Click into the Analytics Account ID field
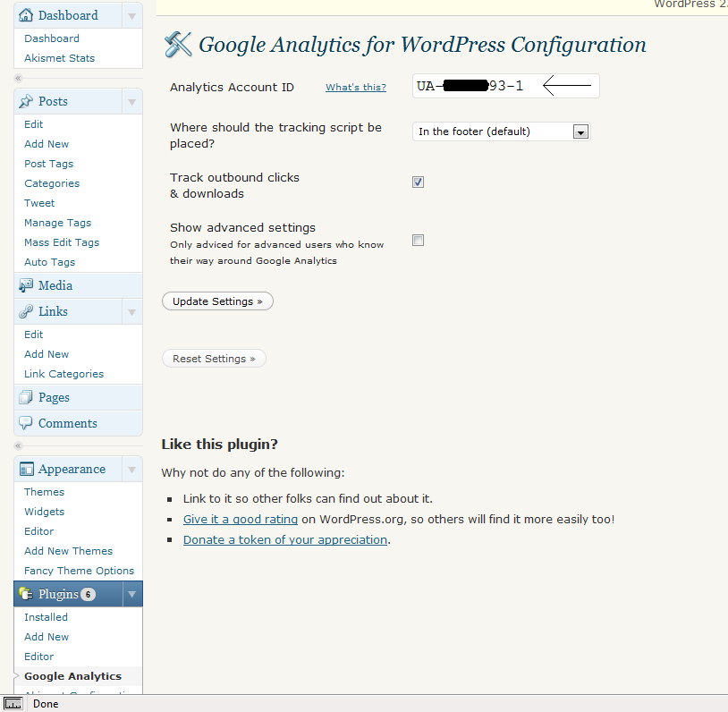Screen dimensions: 728x712 (x=506, y=86)
